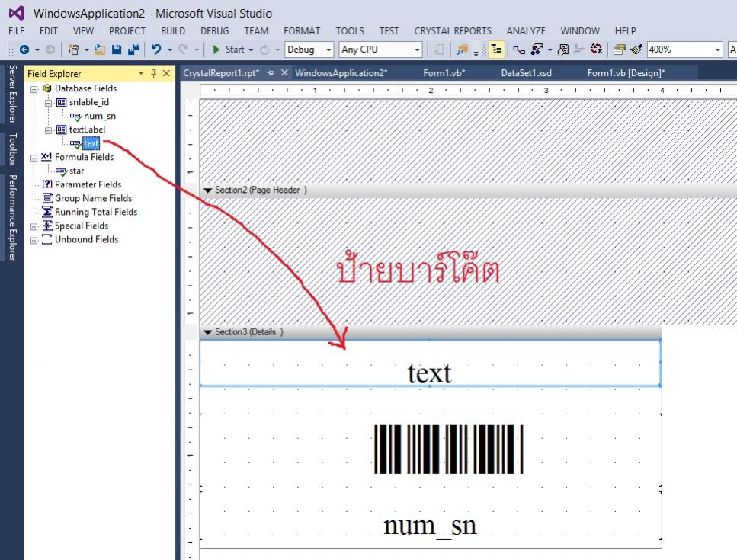Toggle auto-hide pin on Field Explorer
The height and width of the screenshot is (560, 737).
point(153,73)
